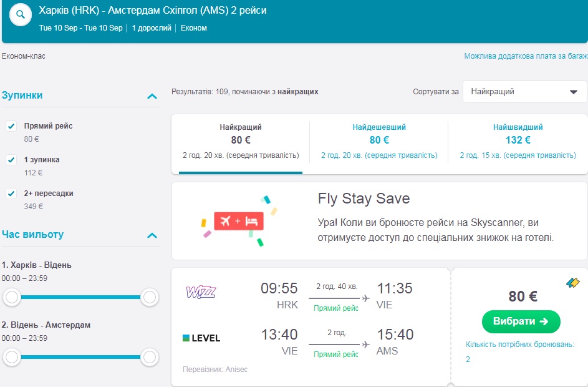Viewport: 588px width, 387px height.
Task: Click the Fly Stay Save plane-hotel icon
Action: tap(238, 221)
